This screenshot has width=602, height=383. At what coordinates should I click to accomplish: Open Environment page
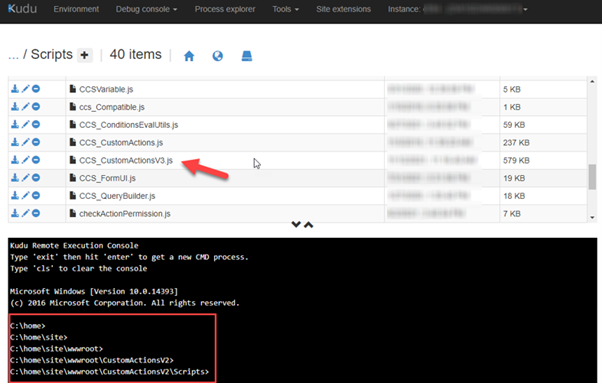pos(76,9)
